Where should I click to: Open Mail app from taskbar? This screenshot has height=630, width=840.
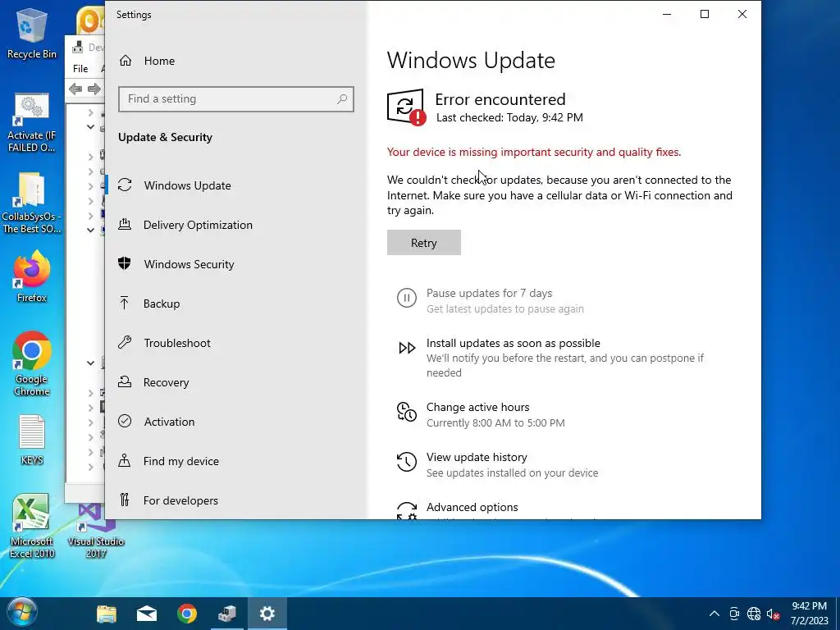(147, 614)
